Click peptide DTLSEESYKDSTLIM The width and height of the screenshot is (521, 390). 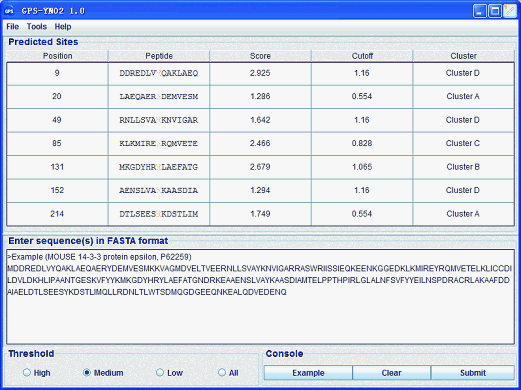pyautogui.click(x=159, y=214)
